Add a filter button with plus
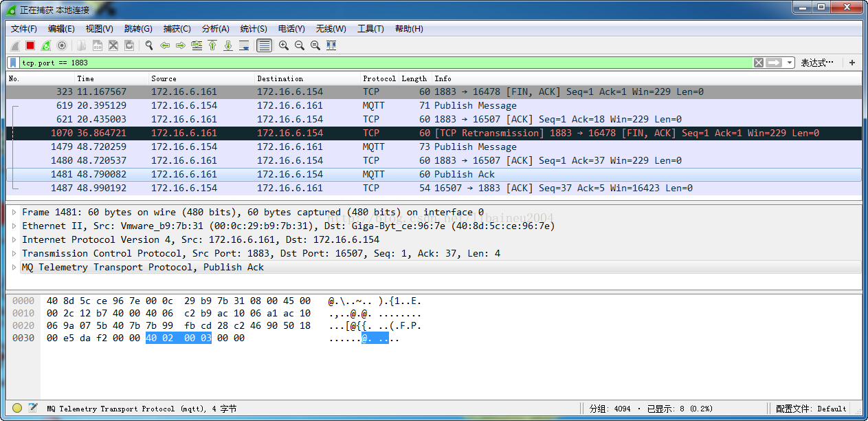 tap(852, 63)
